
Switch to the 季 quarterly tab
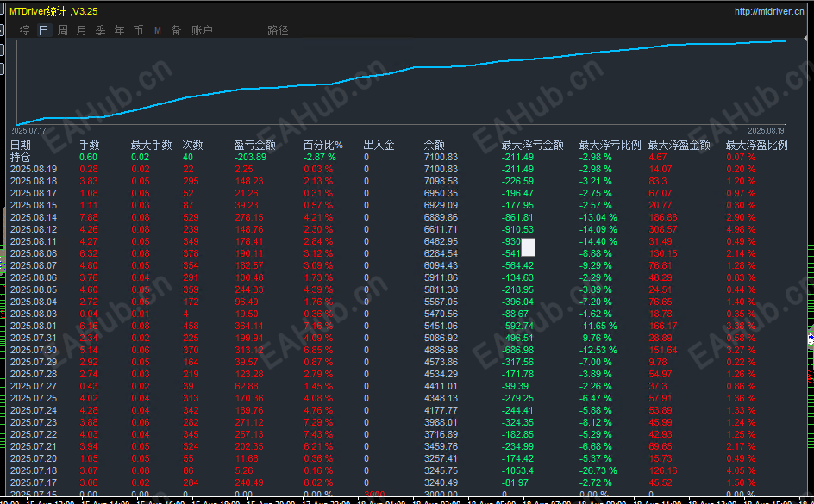pos(101,31)
